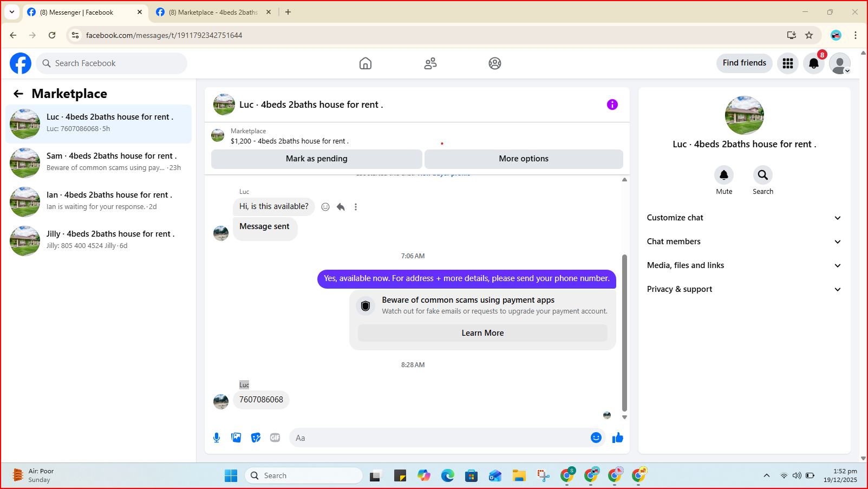Open the notifications bell with 8 badge
This screenshot has height=489, width=868.
coord(814,63)
